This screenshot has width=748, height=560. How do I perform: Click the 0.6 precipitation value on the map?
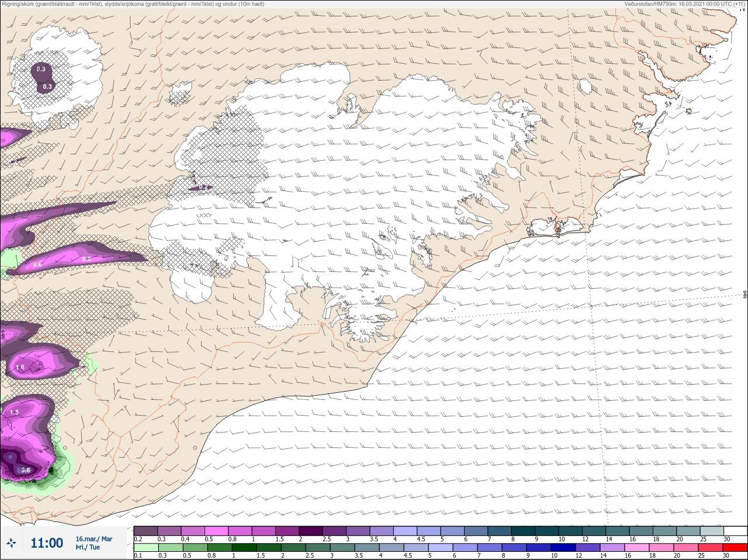(37, 264)
